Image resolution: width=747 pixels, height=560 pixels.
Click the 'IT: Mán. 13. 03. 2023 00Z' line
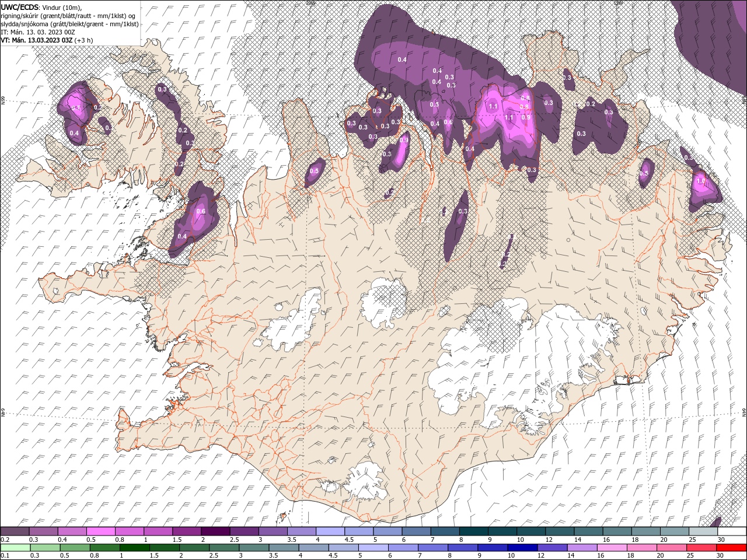[x=37, y=32]
